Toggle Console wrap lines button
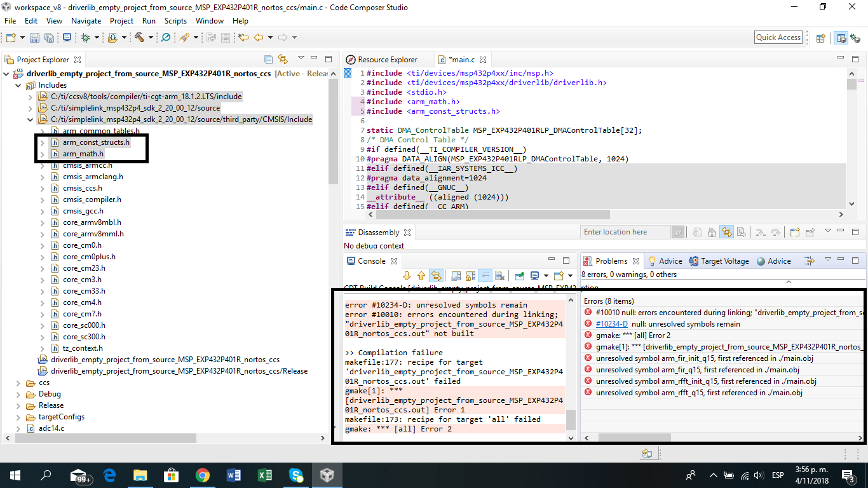Viewport: 868px width, 488px height. click(485, 276)
